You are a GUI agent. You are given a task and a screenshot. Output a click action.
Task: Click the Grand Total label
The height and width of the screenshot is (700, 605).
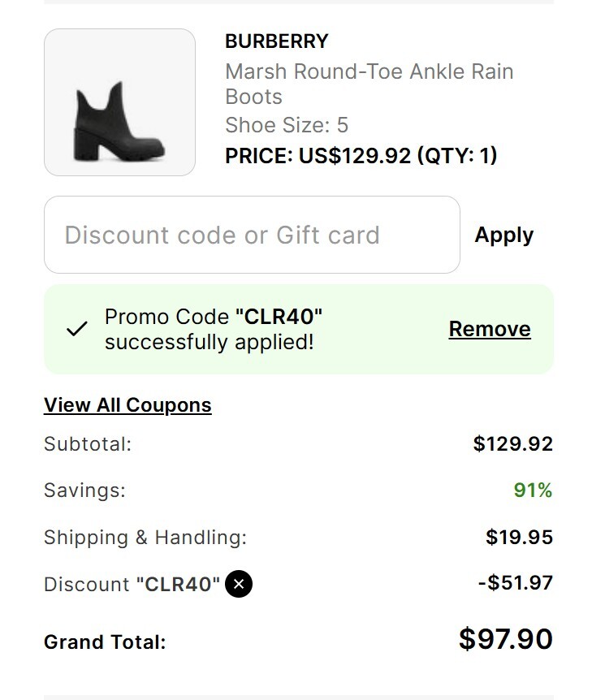click(105, 642)
